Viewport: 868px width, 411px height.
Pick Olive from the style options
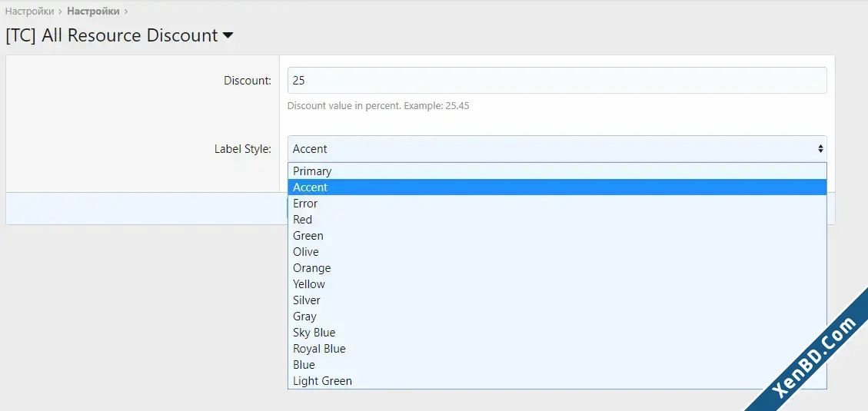pos(557,252)
